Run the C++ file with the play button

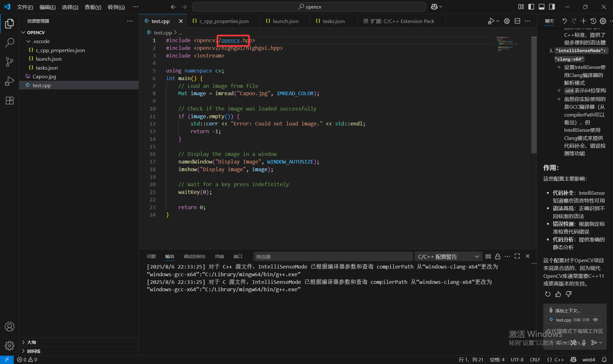(491, 21)
